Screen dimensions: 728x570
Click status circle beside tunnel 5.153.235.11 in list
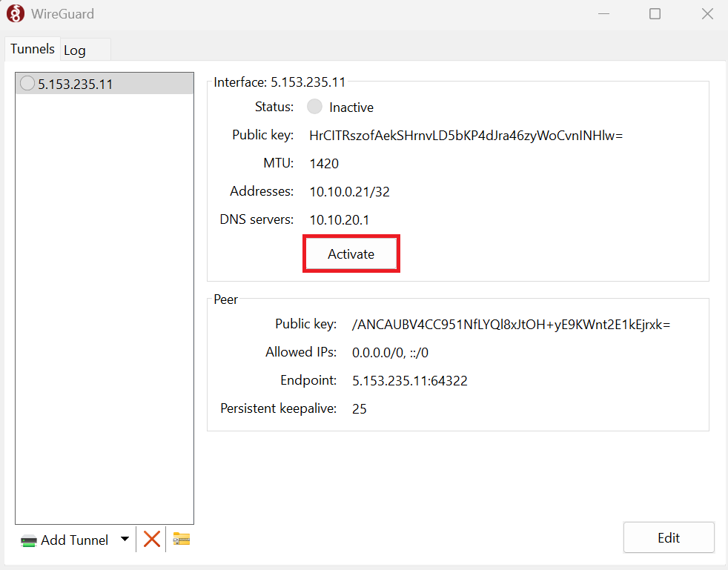click(x=27, y=84)
